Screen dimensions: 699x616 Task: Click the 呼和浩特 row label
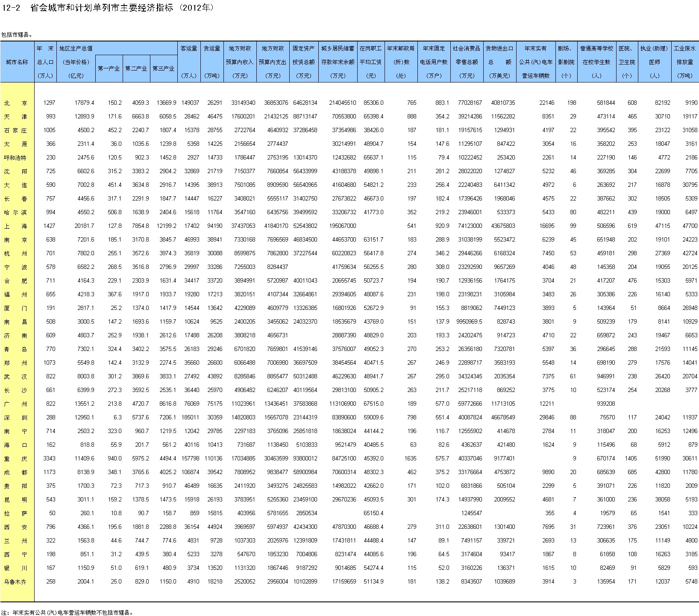pos(15,158)
